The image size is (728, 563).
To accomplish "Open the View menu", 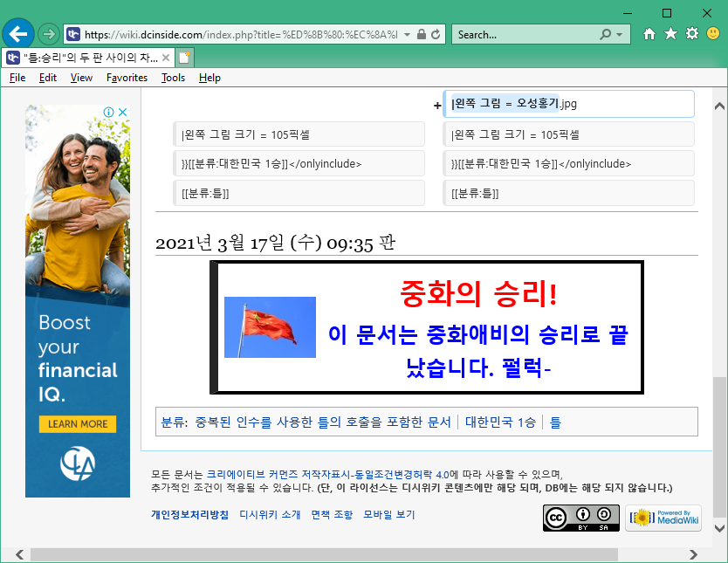I will click(81, 78).
